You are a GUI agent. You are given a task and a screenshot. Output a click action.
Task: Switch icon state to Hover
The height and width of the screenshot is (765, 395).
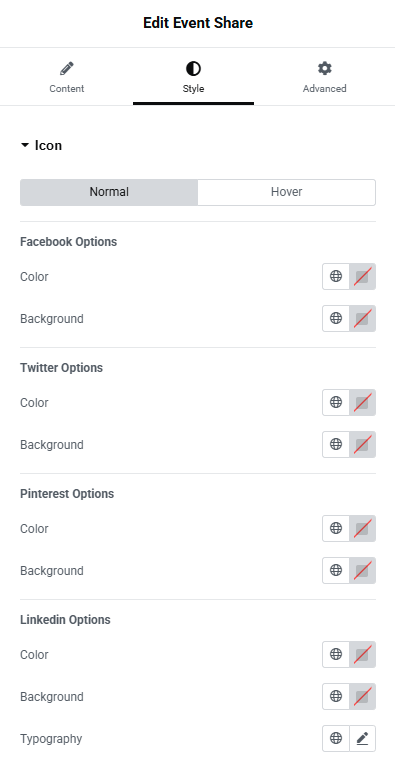pos(287,192)
